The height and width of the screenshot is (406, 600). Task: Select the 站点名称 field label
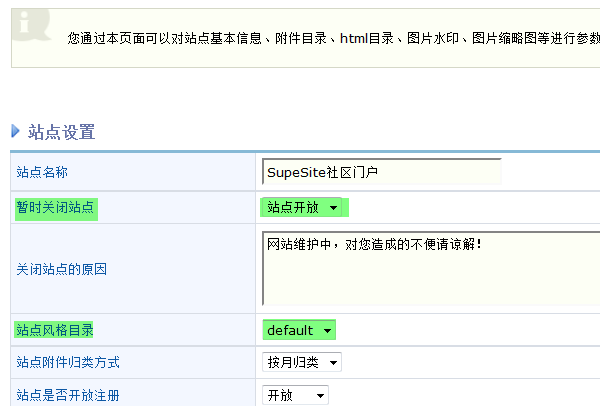(x=42, y=172)
